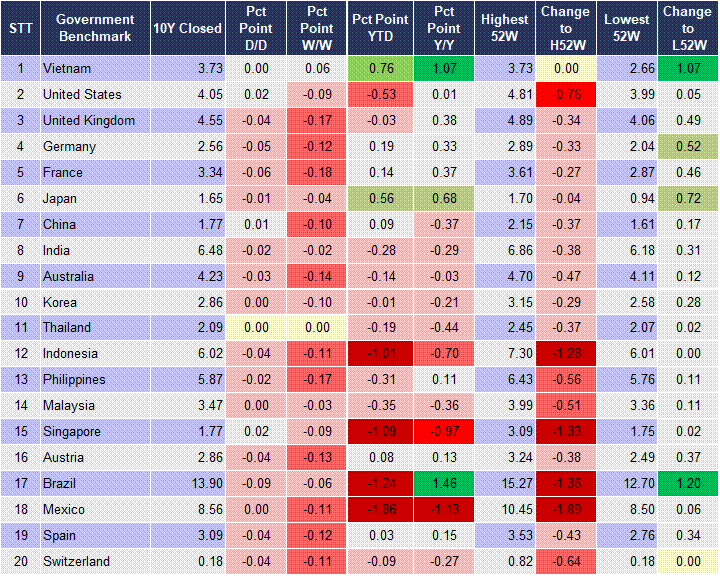
Task: Select Vietnam's green 0.76 YTD cell
Action: tap(380, 69)
